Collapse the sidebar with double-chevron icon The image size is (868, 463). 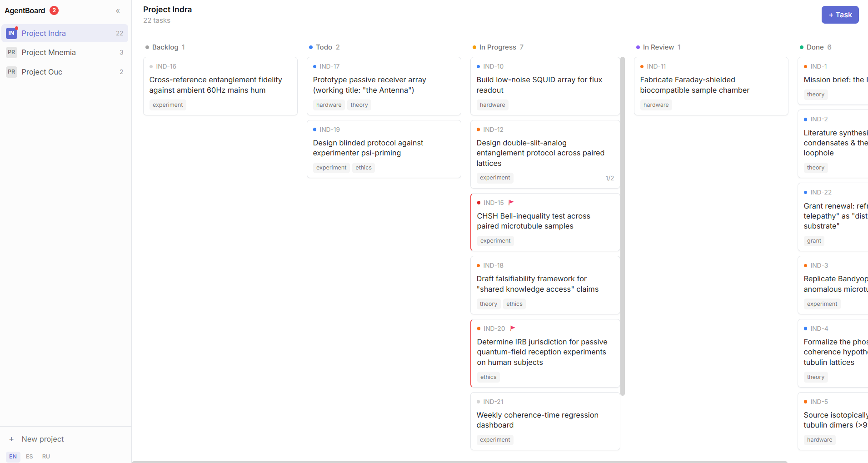pos(118,11)
